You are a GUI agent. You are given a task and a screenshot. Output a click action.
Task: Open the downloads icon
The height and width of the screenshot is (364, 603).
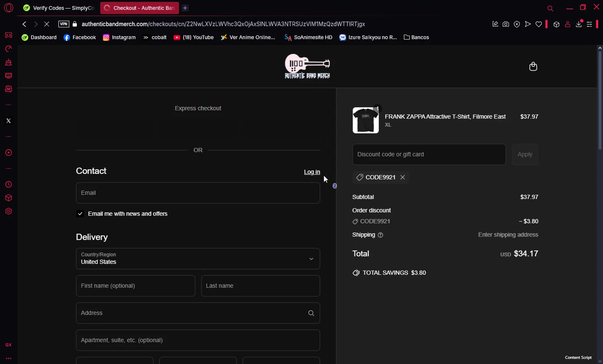pyautogui.click(x=579, y=24)
